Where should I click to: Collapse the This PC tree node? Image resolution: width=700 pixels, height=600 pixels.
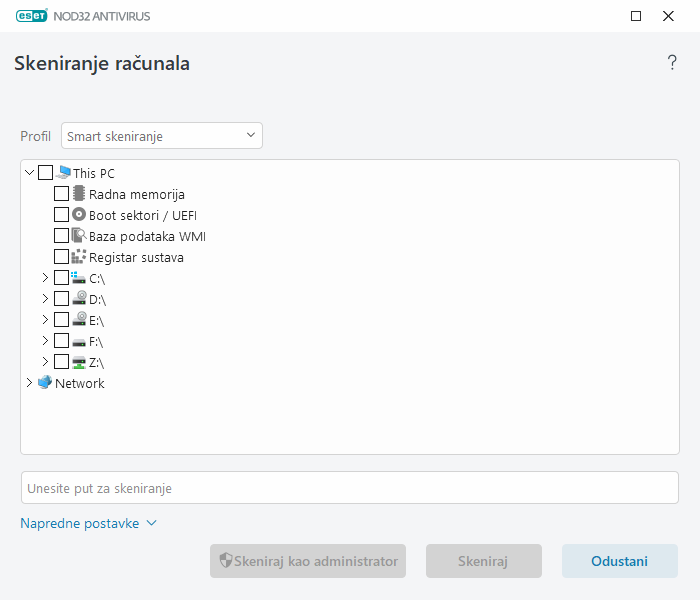point(29,173)
